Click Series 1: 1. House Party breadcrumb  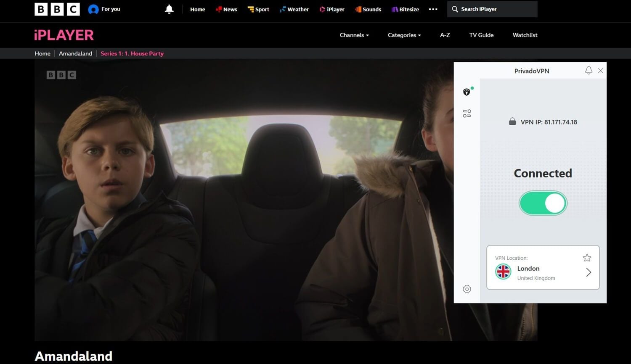tap(132, 53)
